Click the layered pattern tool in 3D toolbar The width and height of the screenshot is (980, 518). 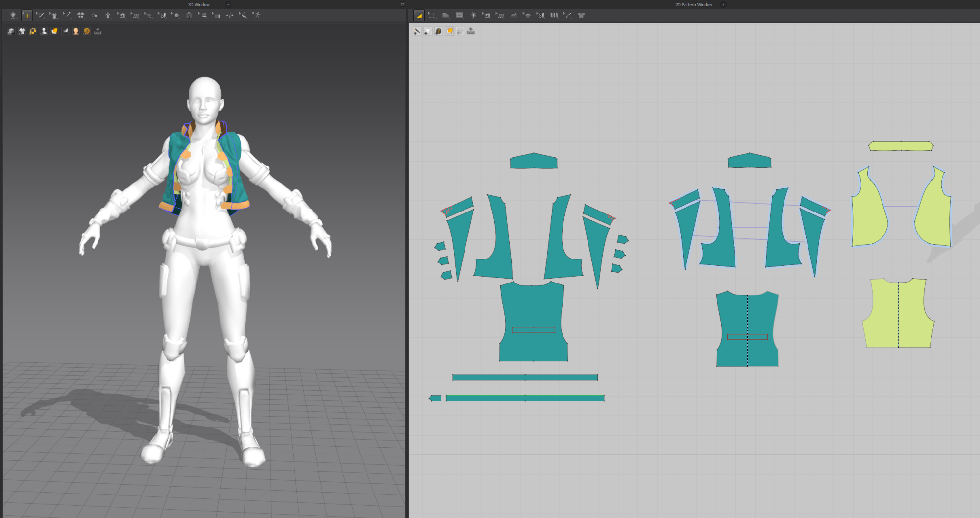(x=216, y=16)
